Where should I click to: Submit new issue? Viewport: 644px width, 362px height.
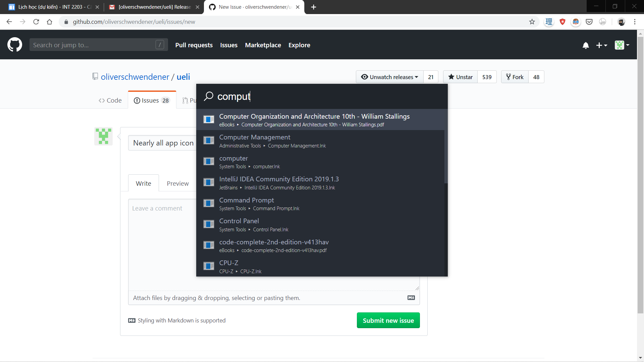[x=388, y=320]
